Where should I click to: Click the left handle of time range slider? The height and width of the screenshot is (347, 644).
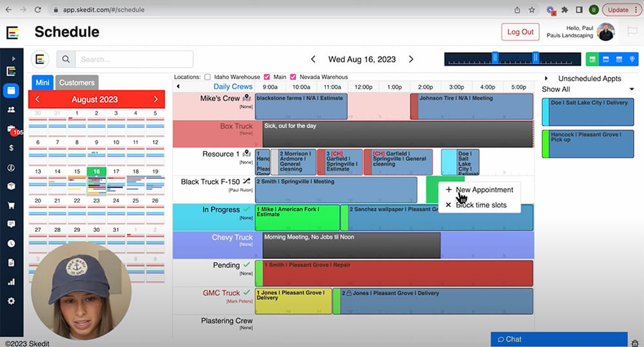(x=495, y=58)
